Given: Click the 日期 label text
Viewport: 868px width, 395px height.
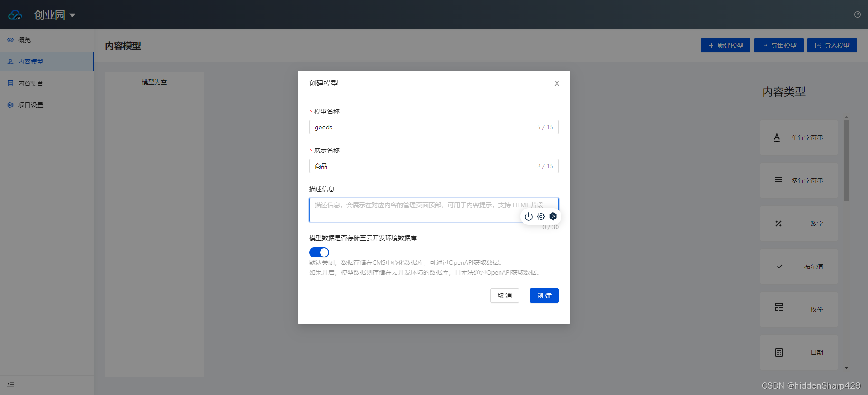Looking at the screenshot, I should 817,352.
